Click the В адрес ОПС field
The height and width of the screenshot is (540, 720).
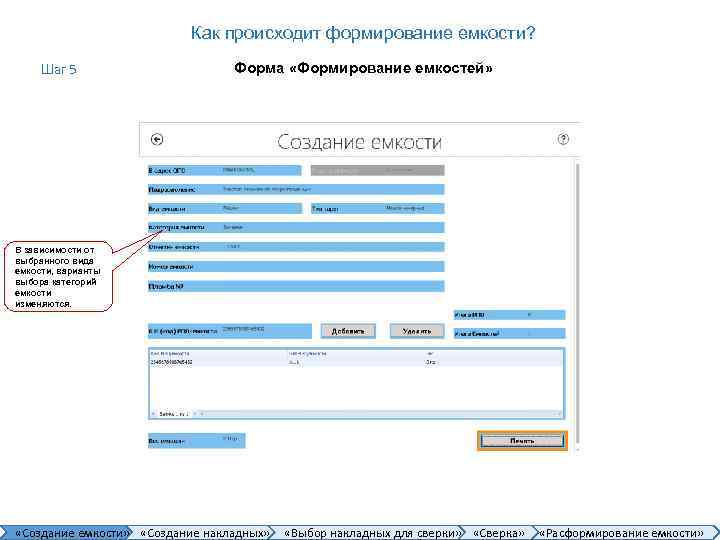[225, 170]
